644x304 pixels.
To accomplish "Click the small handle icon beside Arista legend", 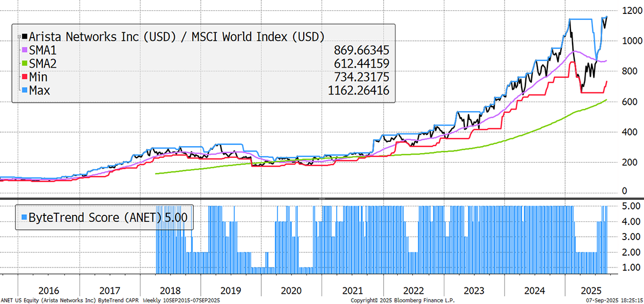I will (19, 37).
